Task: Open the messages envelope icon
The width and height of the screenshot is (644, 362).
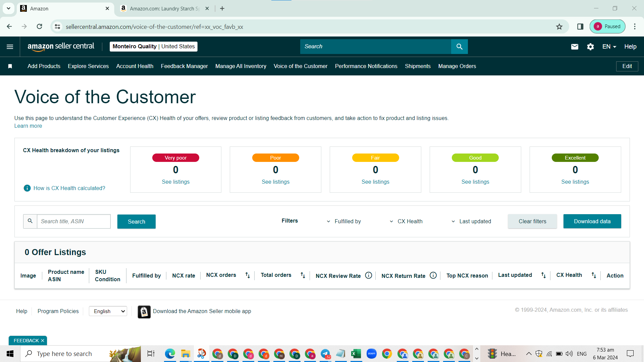Action: [x=575, y=47]
